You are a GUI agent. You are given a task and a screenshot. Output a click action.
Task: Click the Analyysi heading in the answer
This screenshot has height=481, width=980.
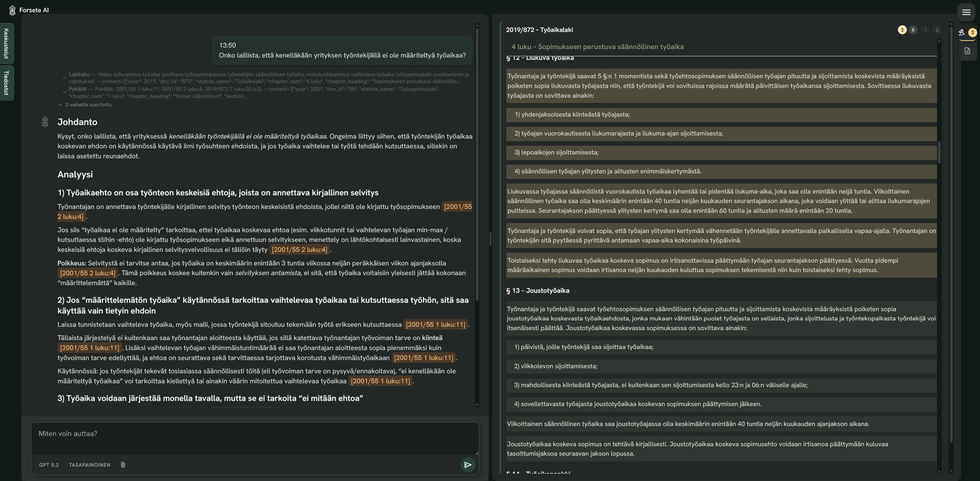(75, 174)
